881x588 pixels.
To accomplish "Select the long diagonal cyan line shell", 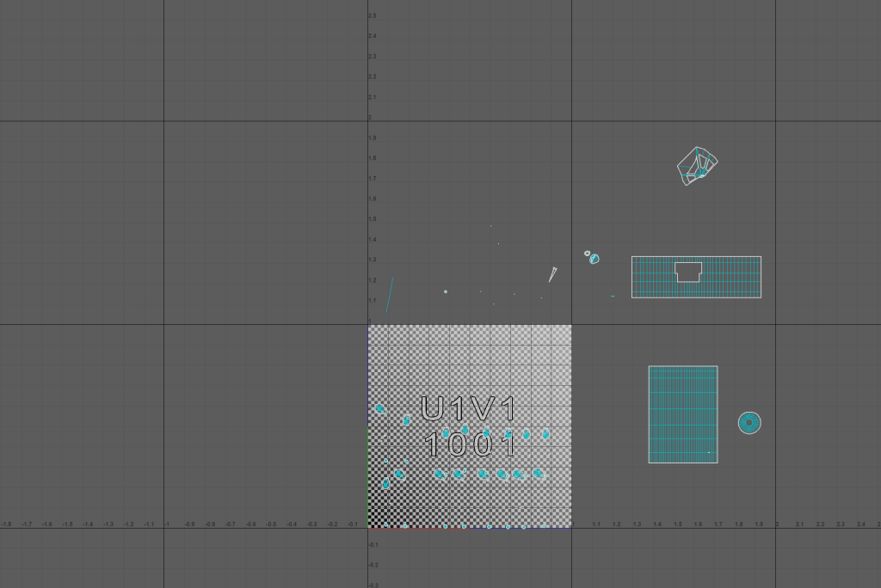I will coord(389,294).
